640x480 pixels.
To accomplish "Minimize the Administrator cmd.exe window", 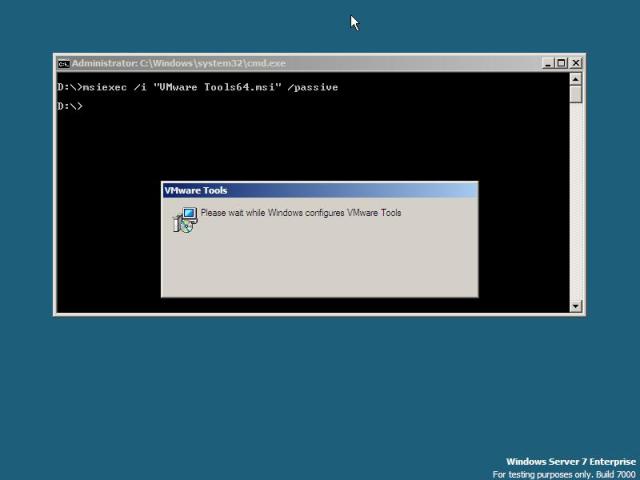I will click(548, 63).
